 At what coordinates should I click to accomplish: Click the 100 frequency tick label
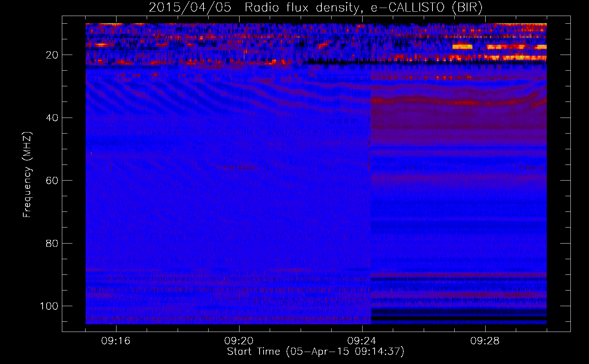tap(49, 306)
